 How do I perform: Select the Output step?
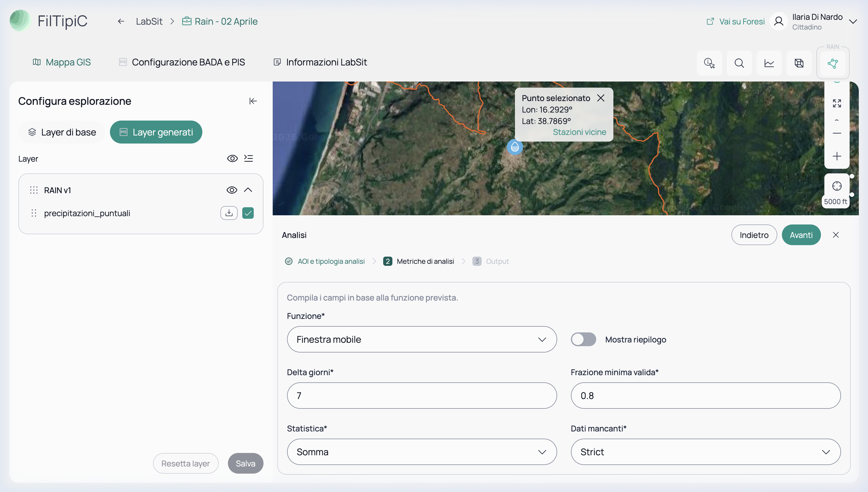(491, 261)
